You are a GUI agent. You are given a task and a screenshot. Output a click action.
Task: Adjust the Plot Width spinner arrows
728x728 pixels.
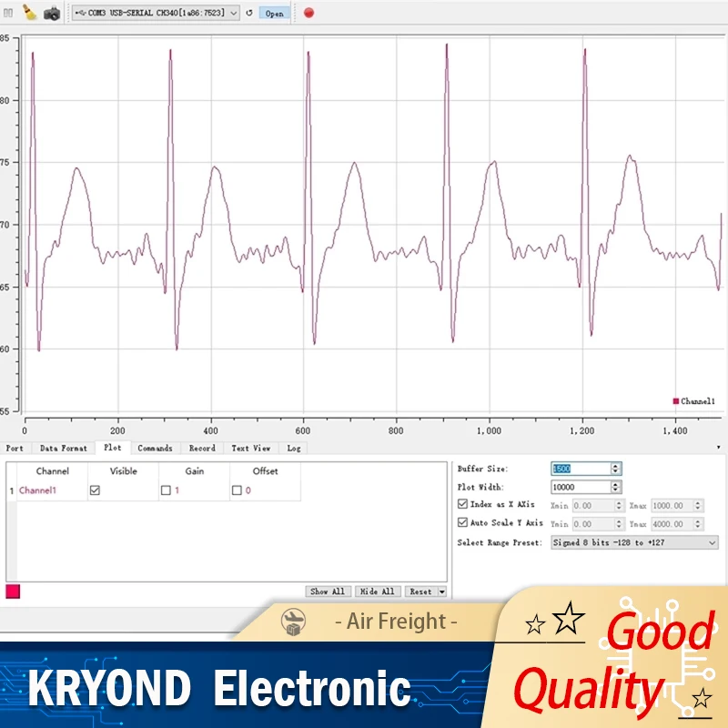616,487
